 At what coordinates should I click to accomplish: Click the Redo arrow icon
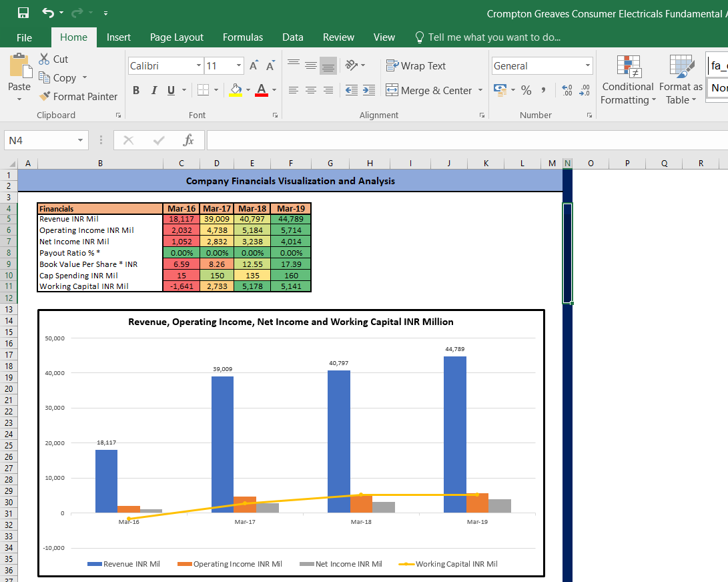point(77,13)
